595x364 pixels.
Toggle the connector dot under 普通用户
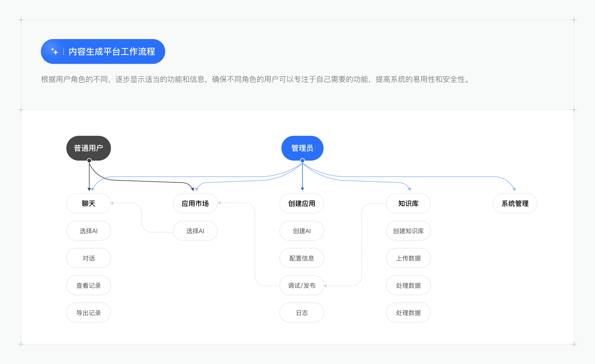tap(89, 160)
